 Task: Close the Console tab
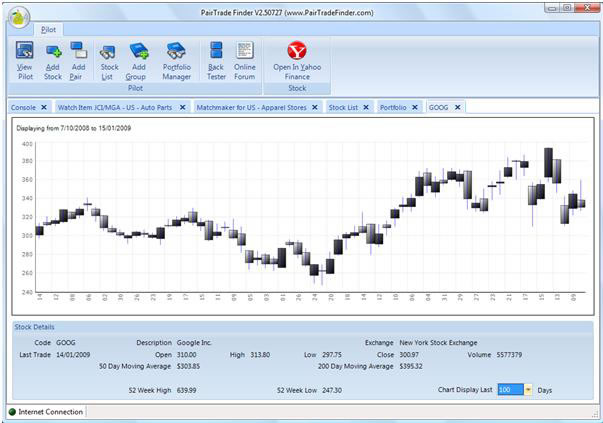(x=44, y=108)
